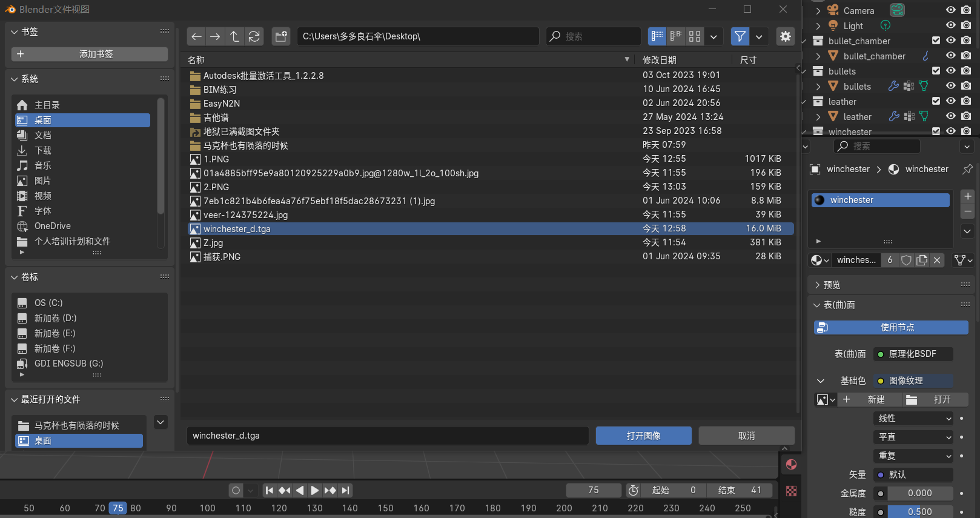Pin the properties context icon
The width and height of the screenshot is (980, 518).
967,169
